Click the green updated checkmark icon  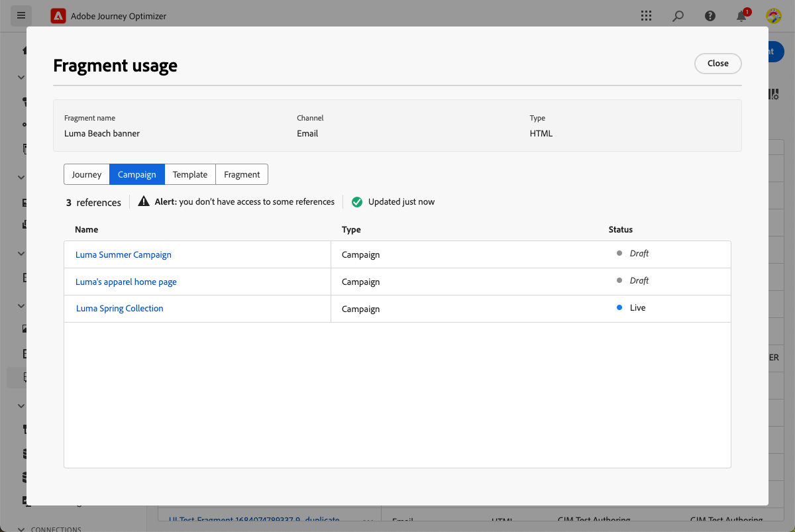[x=357, y=202]
